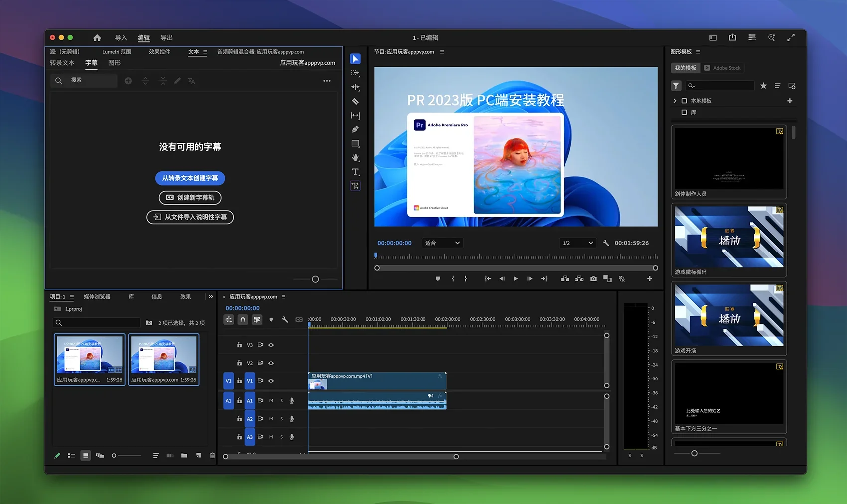The image size is (847, 504).
Task: Open the 项目:1 panel menu
Action: pyautogui.click(x=72, y=297)
